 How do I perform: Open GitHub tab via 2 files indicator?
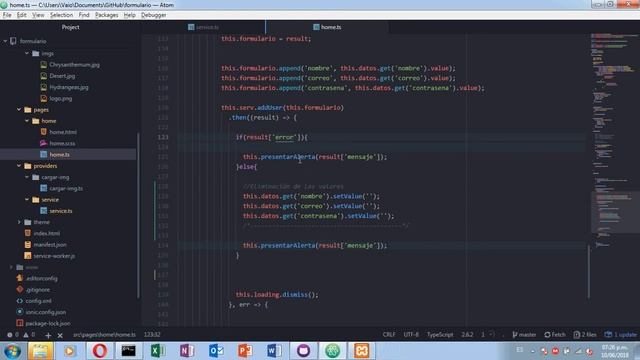coord(585,335)
